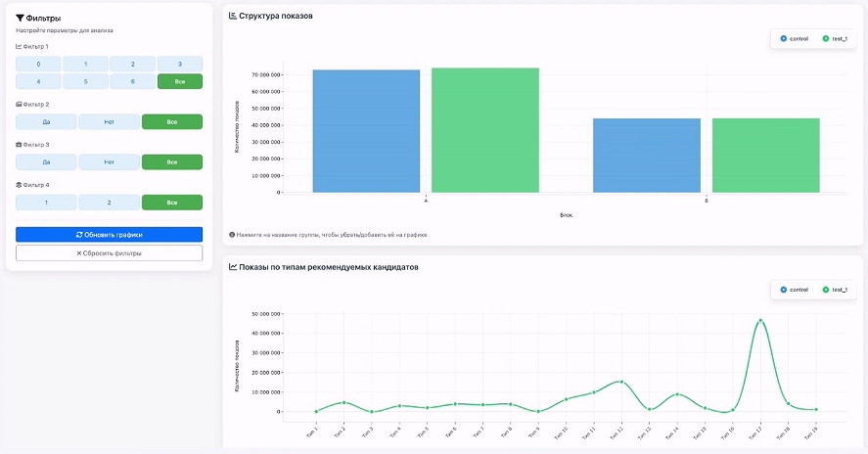Select Нет option in Фильтр 3
This screenshot has height=454, width=868.
109,162
